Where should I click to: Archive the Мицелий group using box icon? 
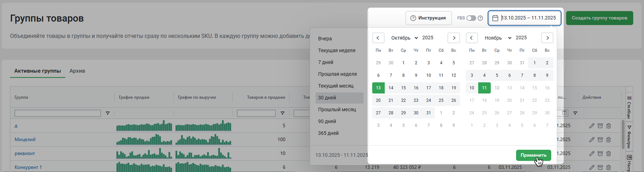(600, 140)
